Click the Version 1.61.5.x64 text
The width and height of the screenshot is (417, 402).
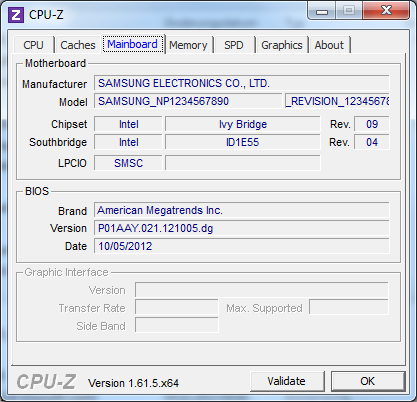133,383
